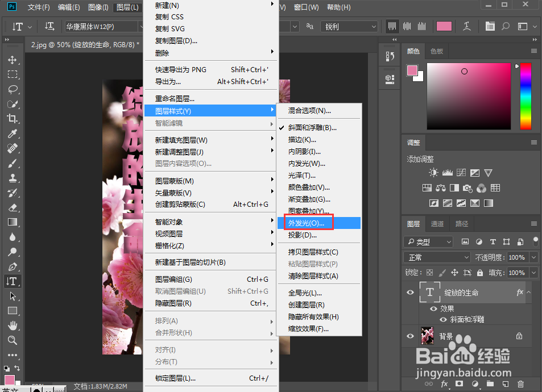Toggle lock all on layer
The image size is (542, 392).
pos(480,273)
